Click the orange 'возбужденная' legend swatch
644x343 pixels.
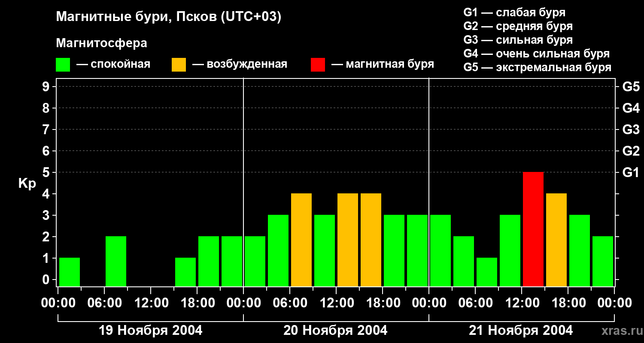pyautogui.click(x=179, y=65)
